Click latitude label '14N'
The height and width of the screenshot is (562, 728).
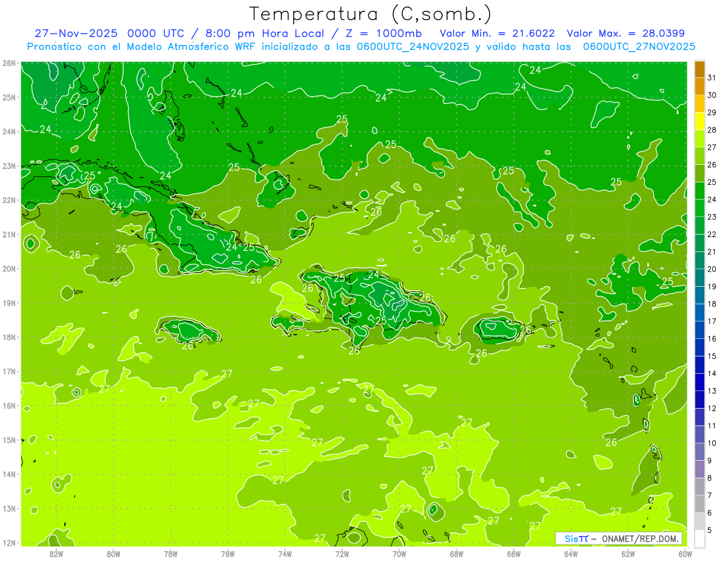click(10, 474)
